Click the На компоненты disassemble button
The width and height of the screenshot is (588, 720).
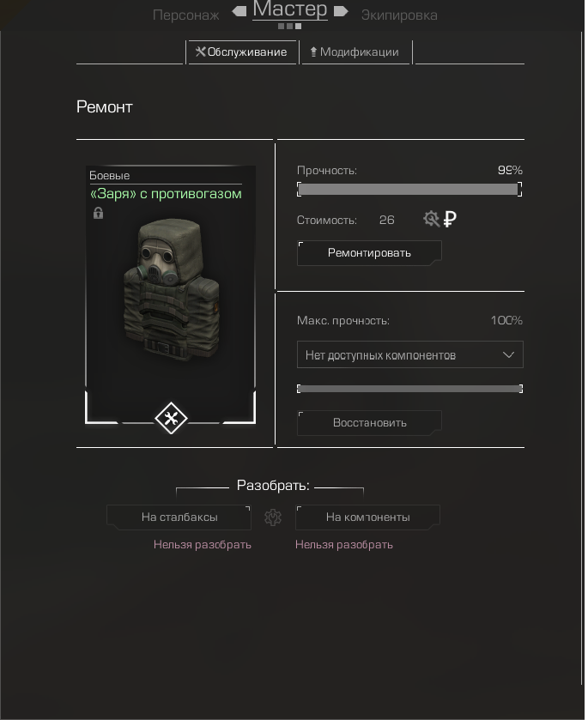367,517
